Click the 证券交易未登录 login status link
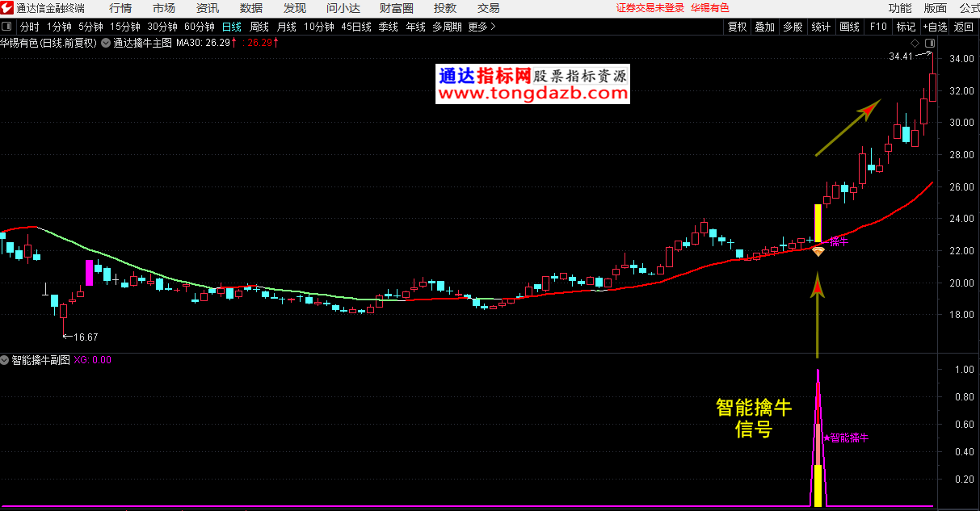Screen dimensions: 980x511 tap(650, 8)
